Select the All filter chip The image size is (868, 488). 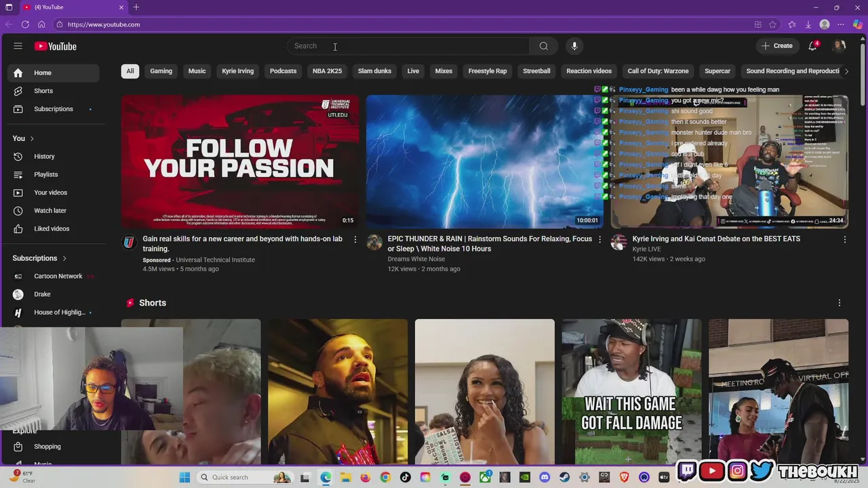coord(130,71)
